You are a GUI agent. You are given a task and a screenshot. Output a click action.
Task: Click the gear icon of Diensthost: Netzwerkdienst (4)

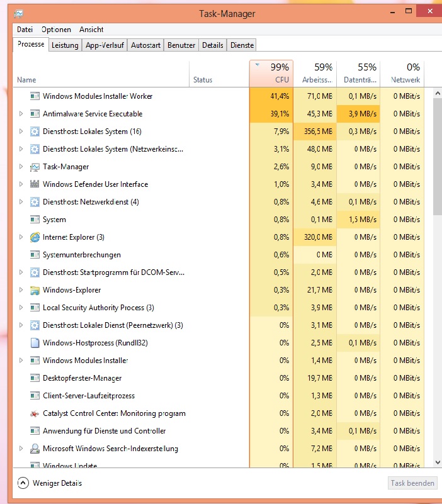[35, 202]
